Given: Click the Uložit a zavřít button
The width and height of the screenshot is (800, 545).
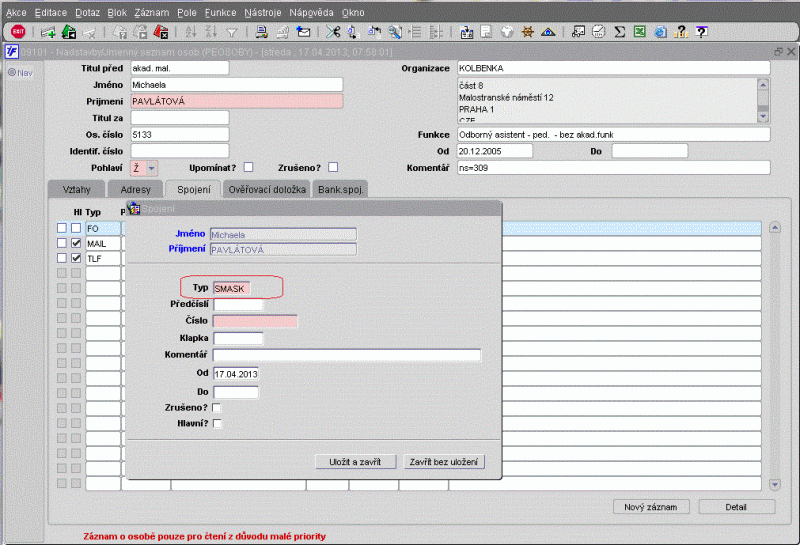Looking at the screenshot, I should click(355, 462).
